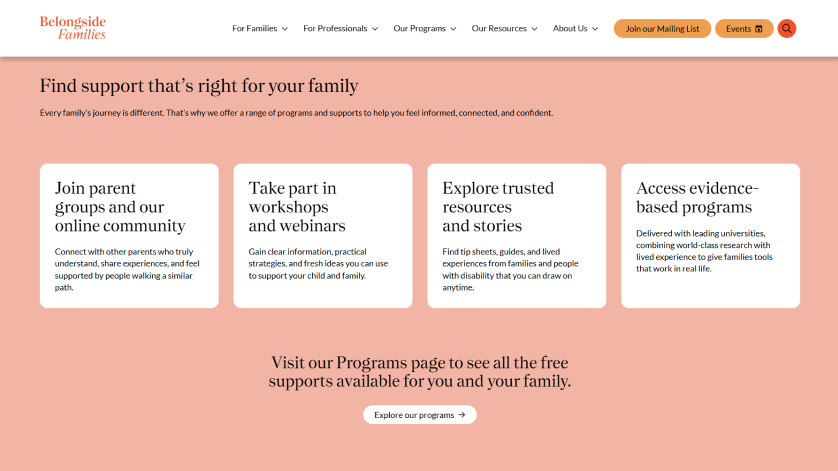Select Explore trusted resources and stories card
This screenshot has height=471, width=838.
point(516,236)
